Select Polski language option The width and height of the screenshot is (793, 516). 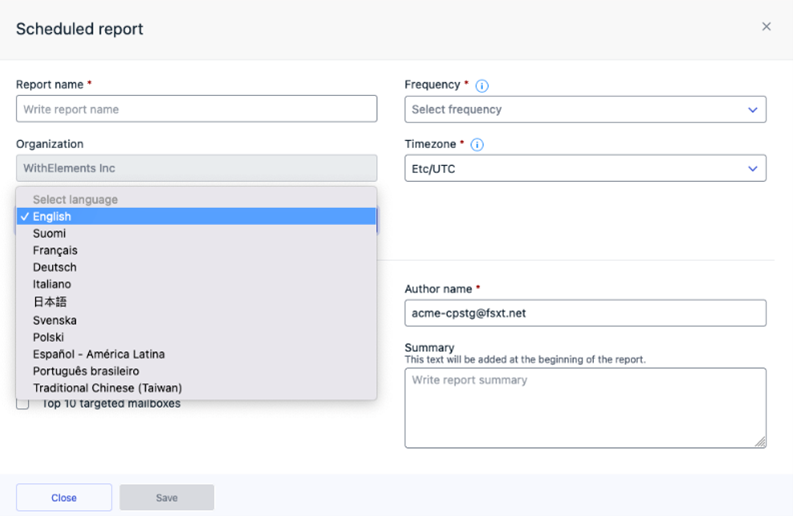[196, 337]
